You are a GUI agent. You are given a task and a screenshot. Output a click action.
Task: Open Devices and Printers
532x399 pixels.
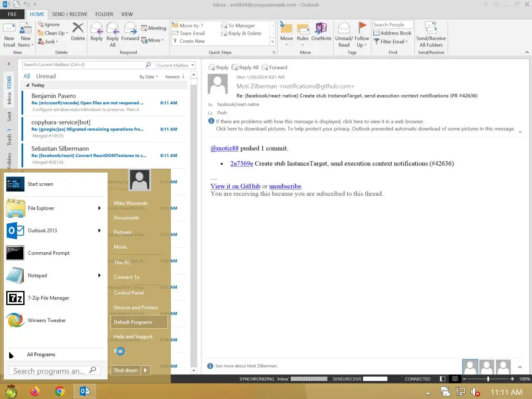(136, 308)
